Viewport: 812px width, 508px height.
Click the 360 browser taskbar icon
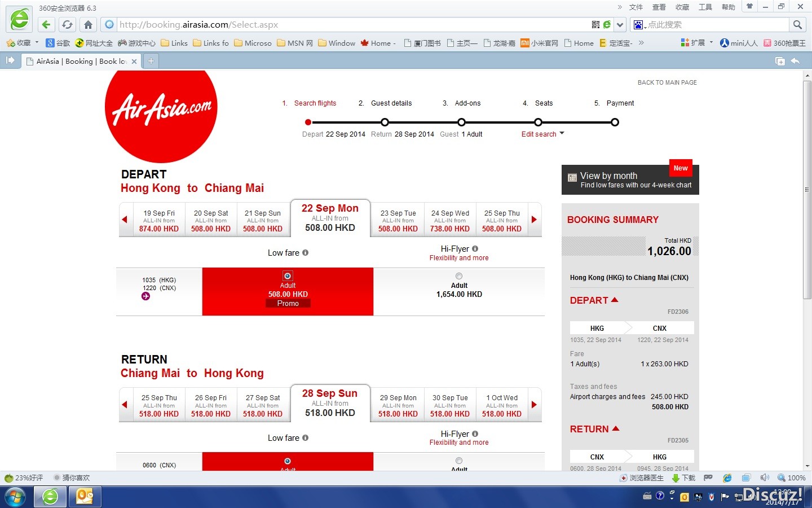pos(50,497)
